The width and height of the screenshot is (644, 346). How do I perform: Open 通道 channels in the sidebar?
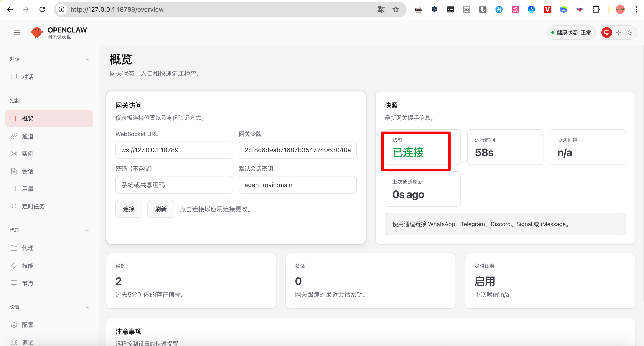(28, 136)
